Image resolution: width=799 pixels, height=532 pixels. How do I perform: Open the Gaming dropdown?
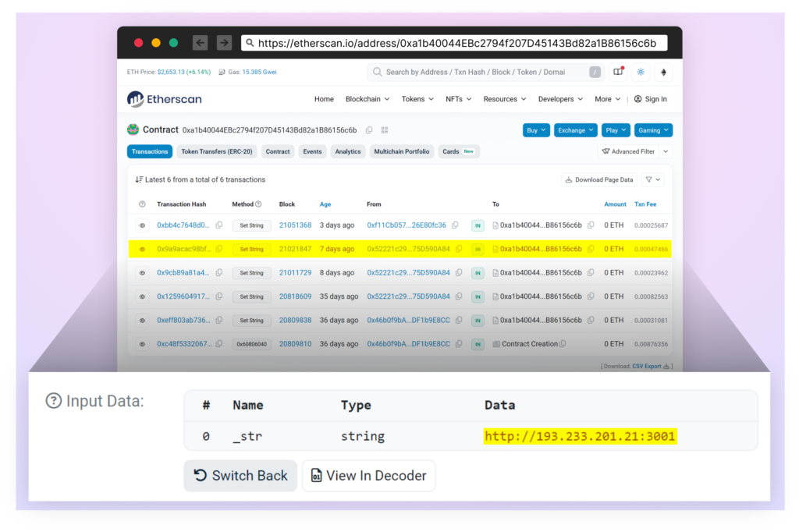(653, 130)
